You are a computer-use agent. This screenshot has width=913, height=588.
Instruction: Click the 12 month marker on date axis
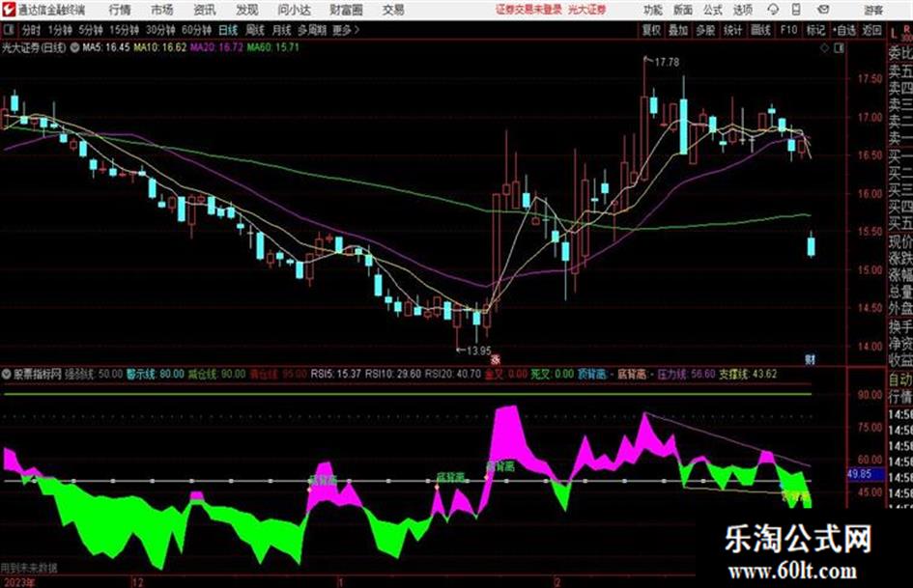138,582
